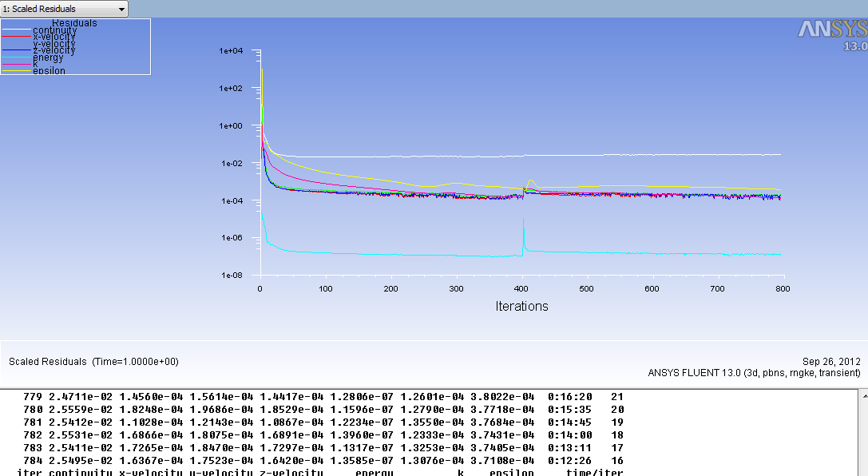Click the red x-velocity legend line
The height and width of the screenshot is (476, 868).
point(16,37)
